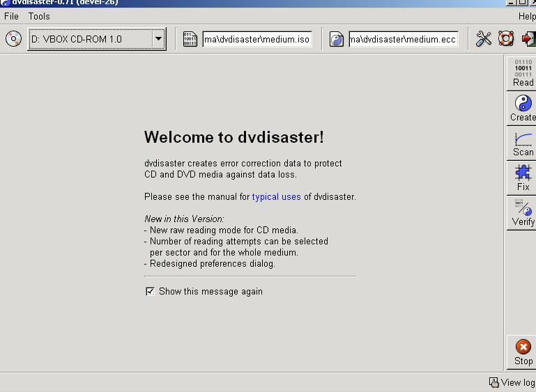Stop the current action

[x=521, y=352]
